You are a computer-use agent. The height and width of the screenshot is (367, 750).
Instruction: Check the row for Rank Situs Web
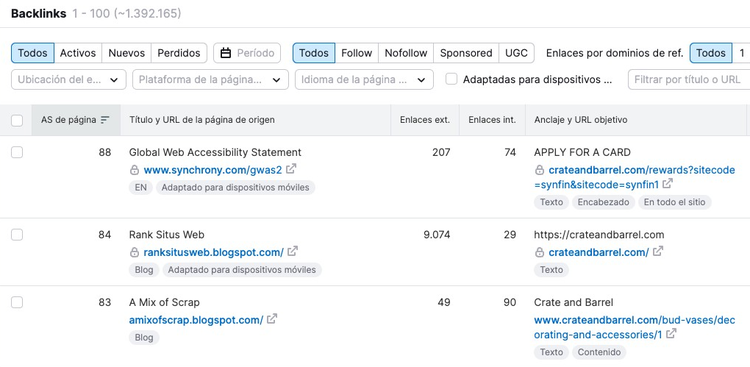(17, 234)
